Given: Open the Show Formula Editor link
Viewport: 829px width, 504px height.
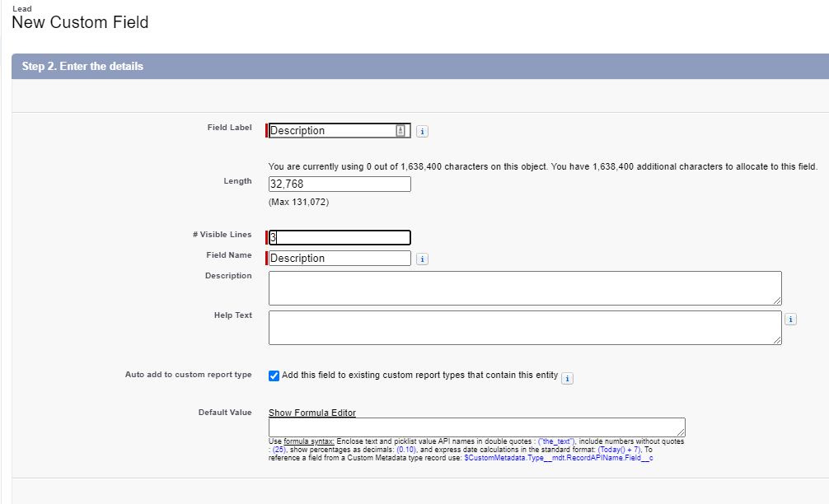Looking at the screenshot, I should coord(311,412).
